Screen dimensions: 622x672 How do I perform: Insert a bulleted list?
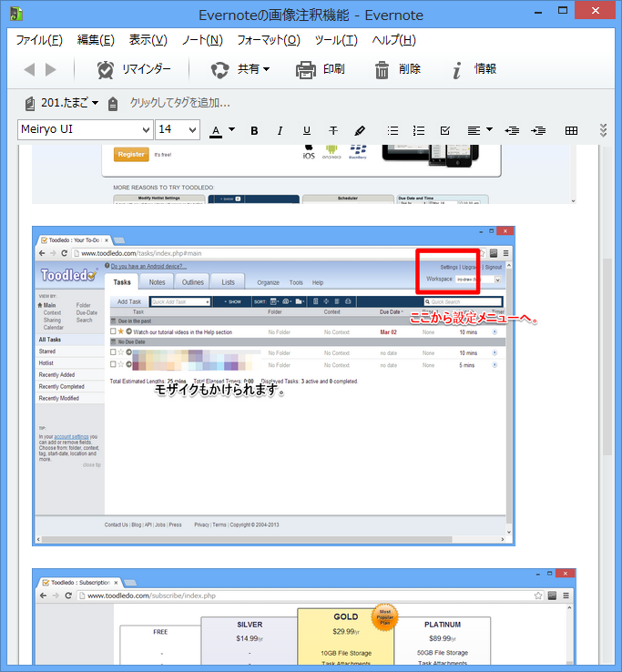(x=393, y=130)
